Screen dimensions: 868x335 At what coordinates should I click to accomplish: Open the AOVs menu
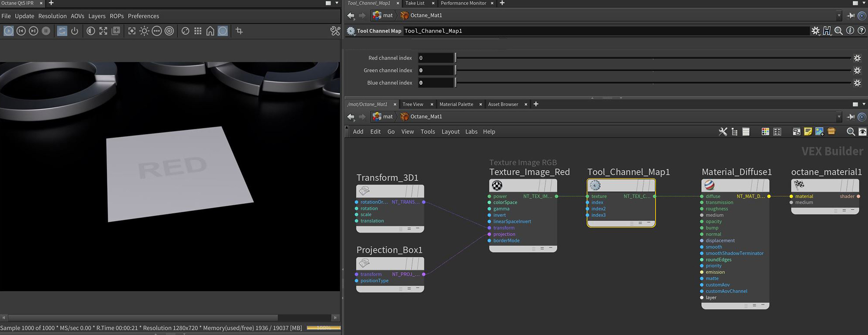(77, 16)
